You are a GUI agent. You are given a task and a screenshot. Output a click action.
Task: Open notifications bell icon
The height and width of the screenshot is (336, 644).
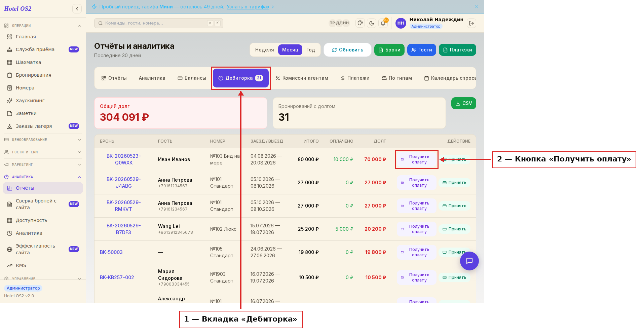(383, 23)
